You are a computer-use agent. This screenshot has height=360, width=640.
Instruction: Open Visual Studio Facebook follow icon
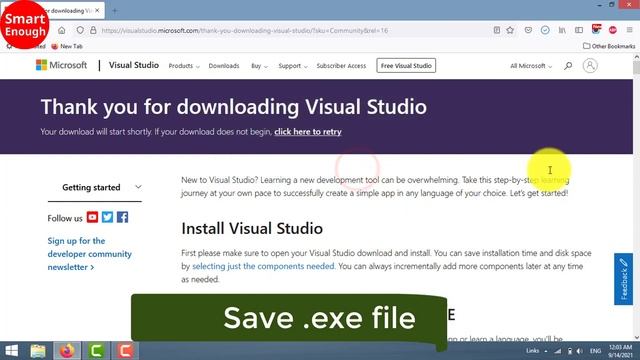click(122, 217)
